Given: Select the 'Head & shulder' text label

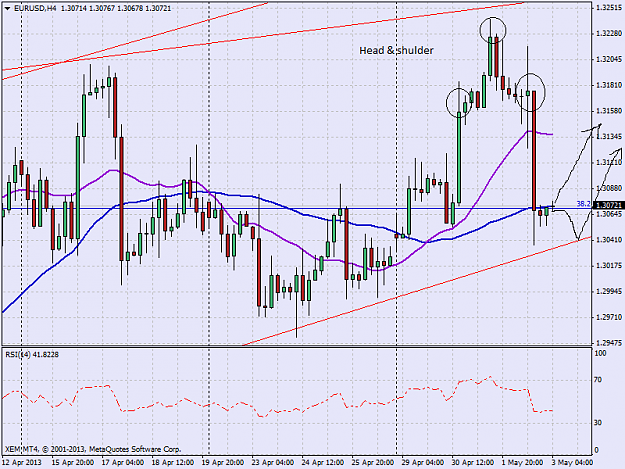Looking at the screenshot, I should click(396, 50).
